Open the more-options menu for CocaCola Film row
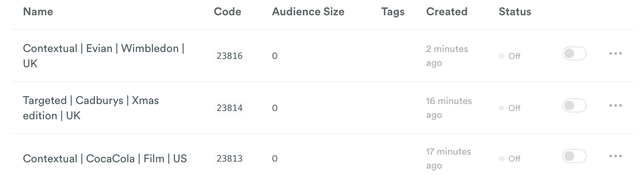Image resolution: width=644 pixels, height=181 pixels. pyautogui.click(x=615, y=156)
